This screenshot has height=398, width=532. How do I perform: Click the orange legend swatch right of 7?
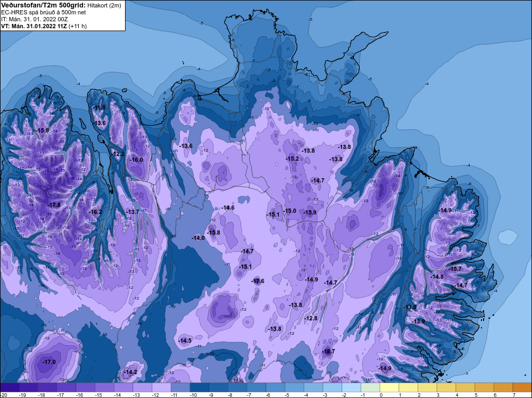(522, 387)
